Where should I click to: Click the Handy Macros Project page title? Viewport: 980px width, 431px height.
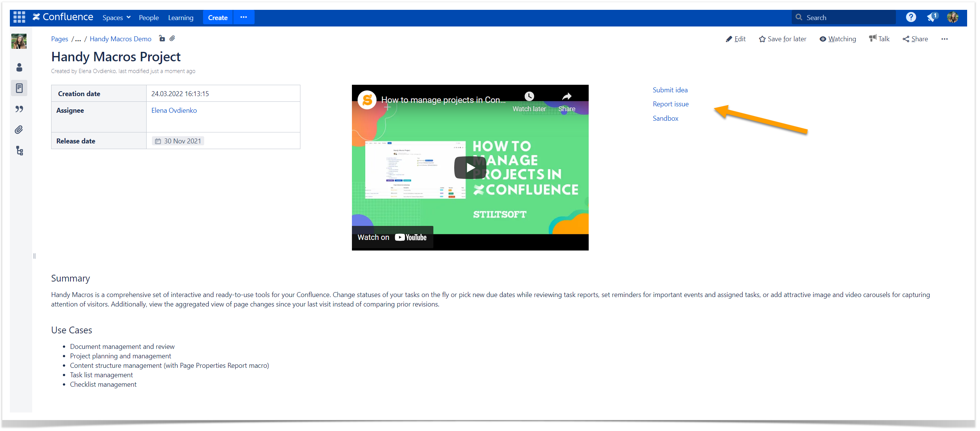click(116, 57)
